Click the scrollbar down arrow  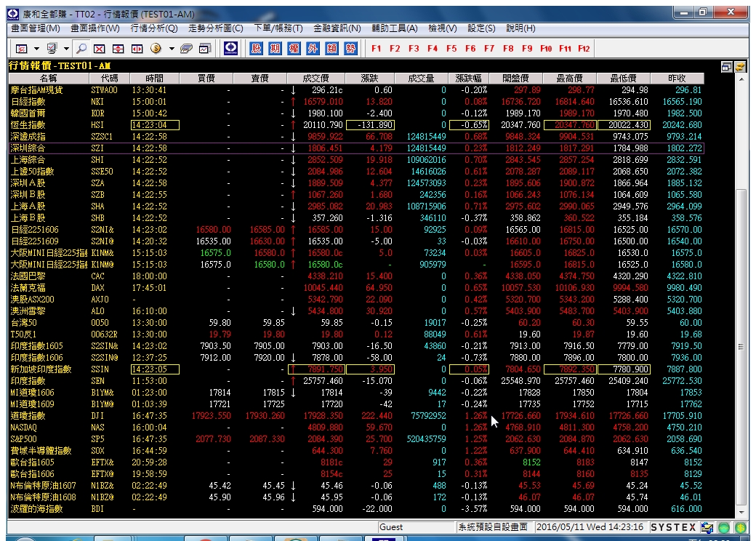pos(741,512)
